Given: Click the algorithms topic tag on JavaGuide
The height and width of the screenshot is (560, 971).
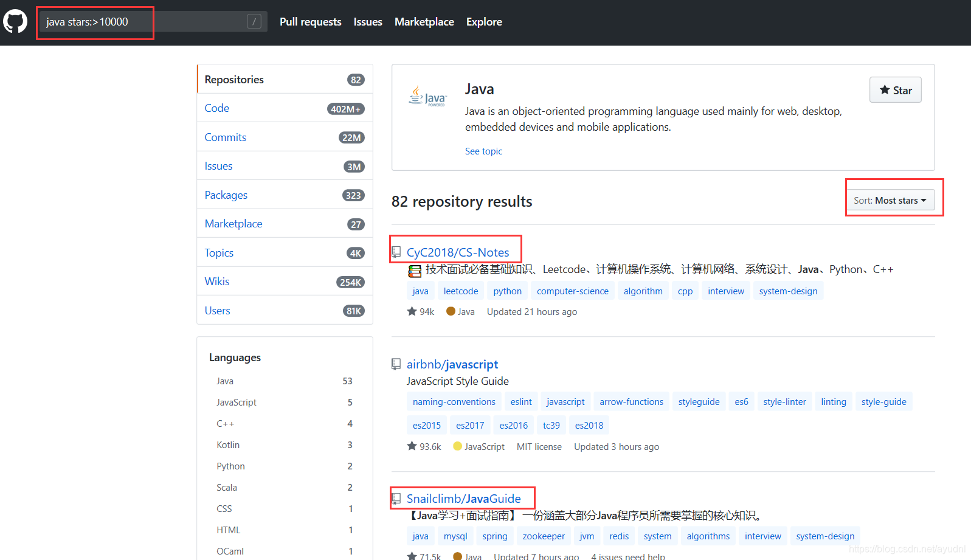Looking at the screenshot, I should tap(708, 536).
